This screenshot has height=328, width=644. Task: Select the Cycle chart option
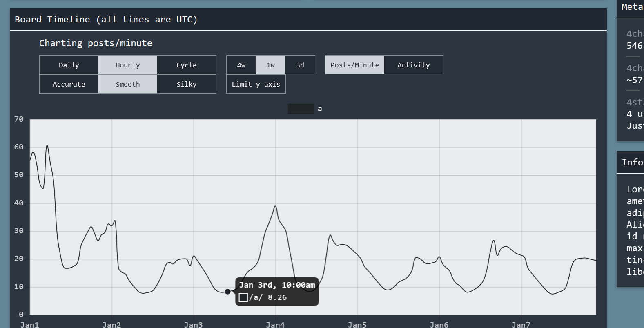[x=187, y=65]
